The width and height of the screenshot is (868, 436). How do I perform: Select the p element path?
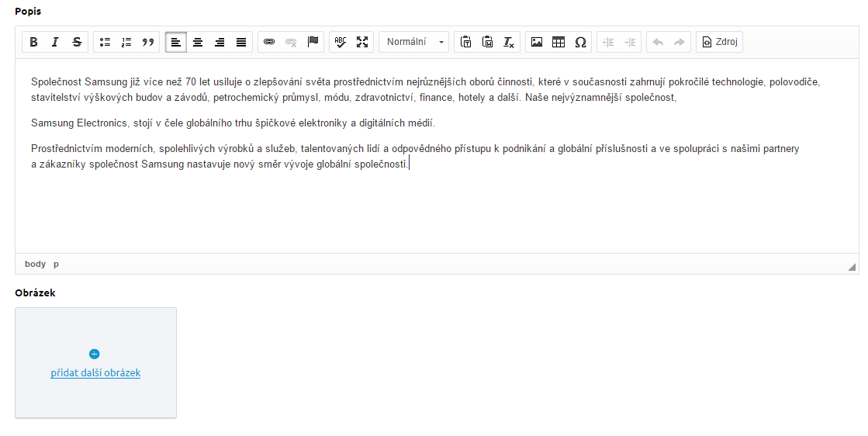(x=56, y=264)
